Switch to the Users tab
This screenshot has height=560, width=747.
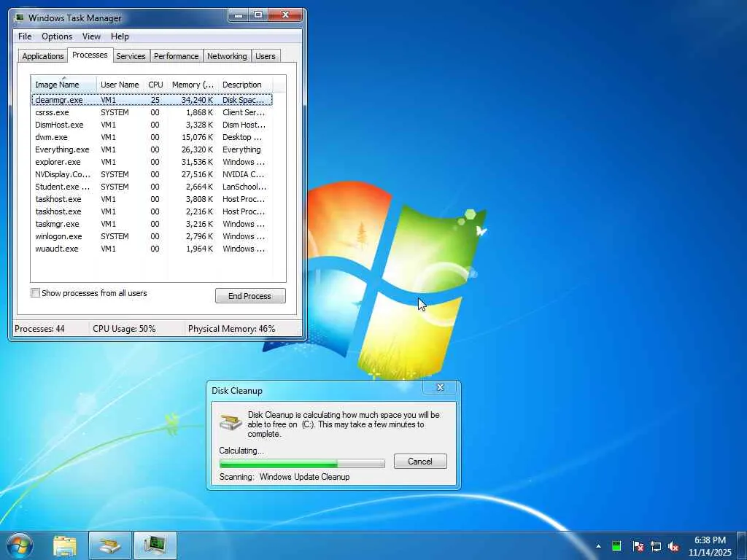(x=266, y=56)
